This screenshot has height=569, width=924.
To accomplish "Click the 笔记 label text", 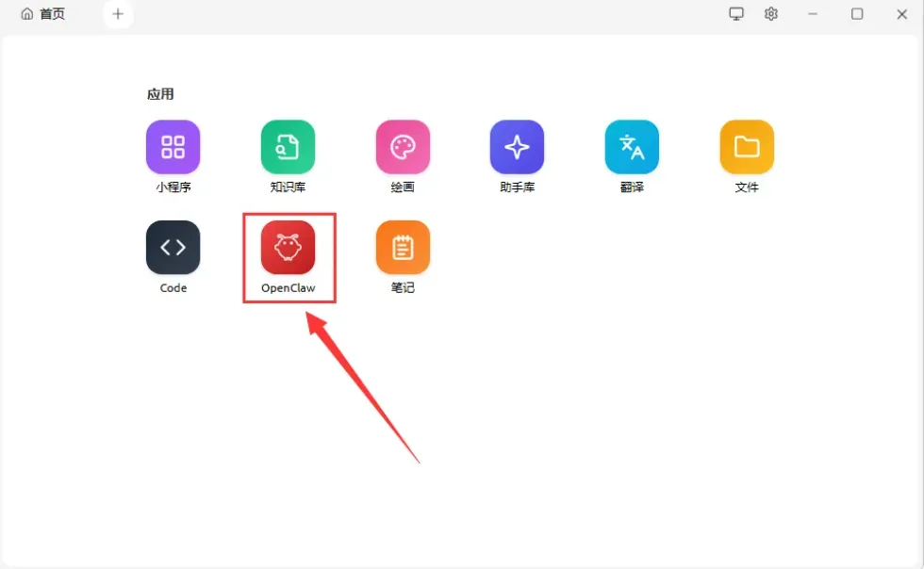I will click(x=403, y=288).
